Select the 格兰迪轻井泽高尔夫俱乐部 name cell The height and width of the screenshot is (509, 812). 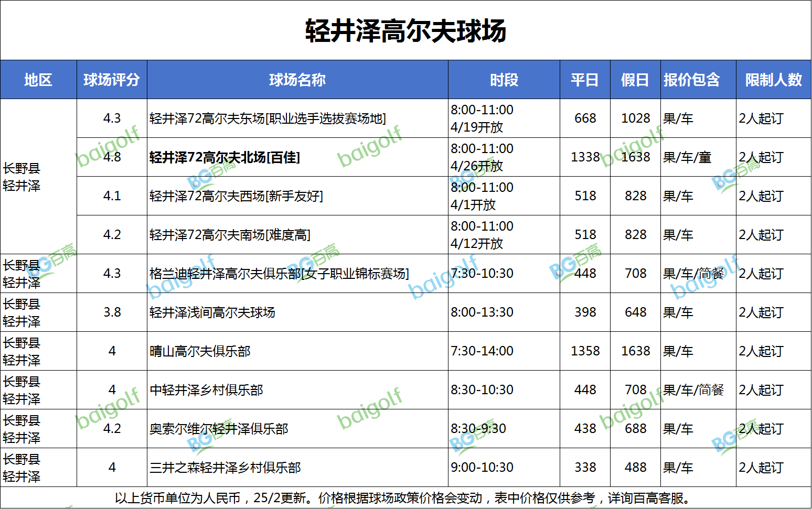[x=279, y=274]
